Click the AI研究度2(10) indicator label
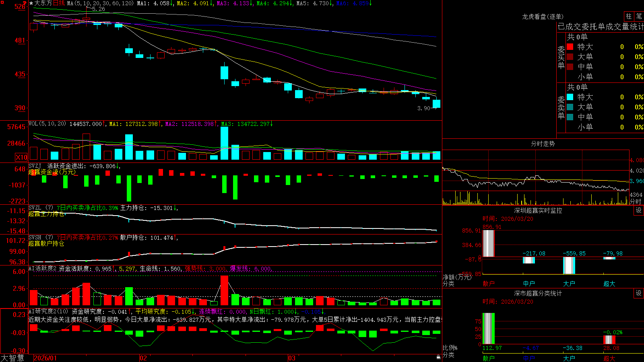 pyautogui.click(x=48, y=311)
